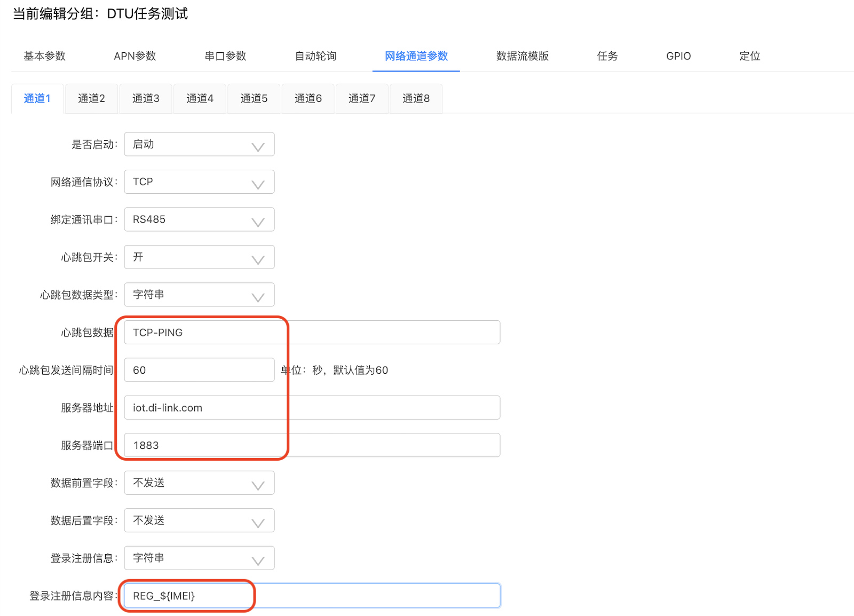Open the 串口参数 tab
The width and height of the screenshot is (854, 616).
pos(225,56)
